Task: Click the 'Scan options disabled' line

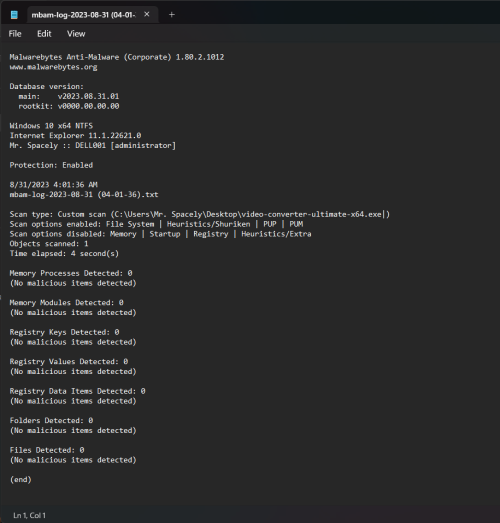Action: [x=160, y=234]
